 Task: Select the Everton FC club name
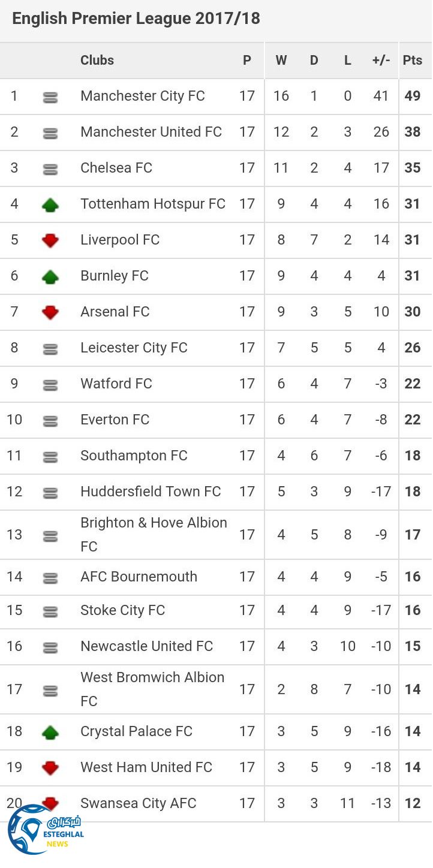coord(115,420)
